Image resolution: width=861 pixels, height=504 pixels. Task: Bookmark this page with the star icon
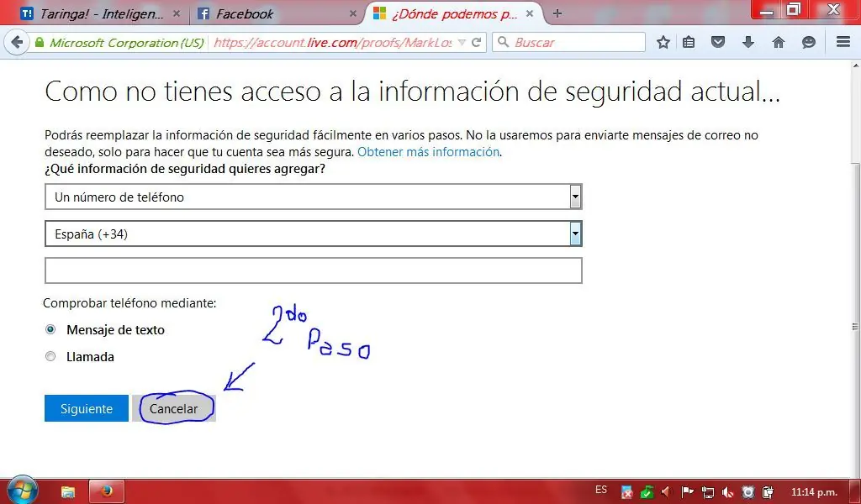pyautogui.click(x=663, y=42)
